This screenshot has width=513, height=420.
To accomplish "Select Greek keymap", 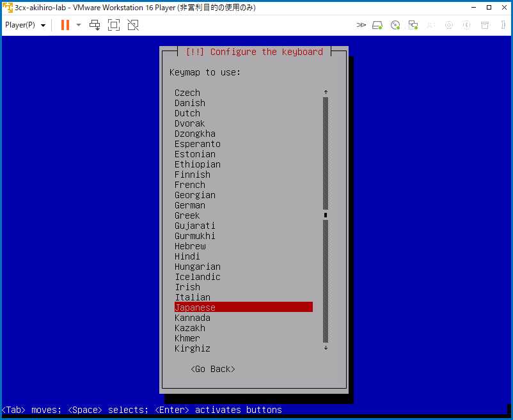I will (x=244, y=215).
